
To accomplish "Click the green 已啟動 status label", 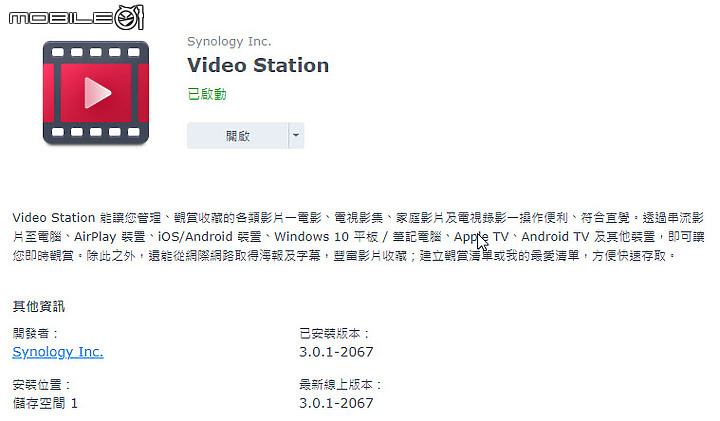I will click(x=207, y=94).
